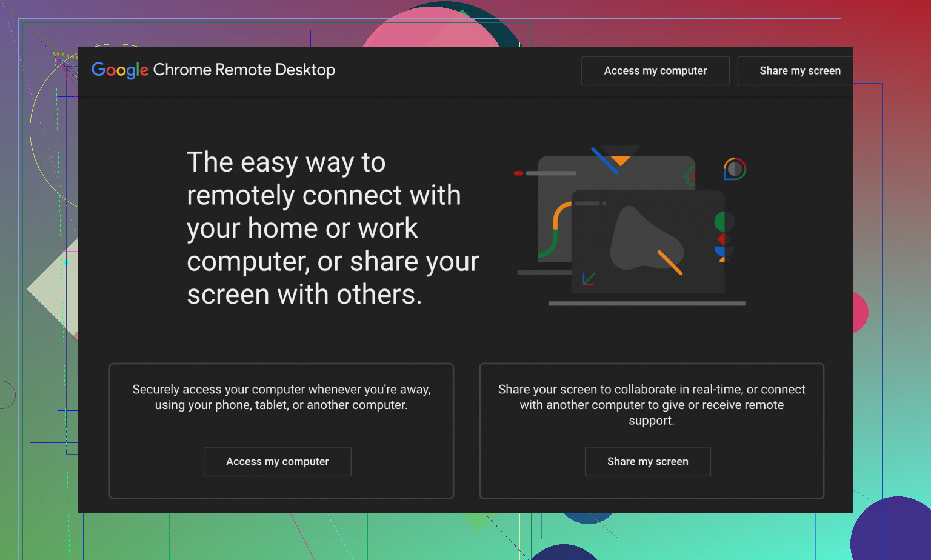Open Access my computer in the header
The width and height of the screenshot is (931, 560).
click(655, 71)
